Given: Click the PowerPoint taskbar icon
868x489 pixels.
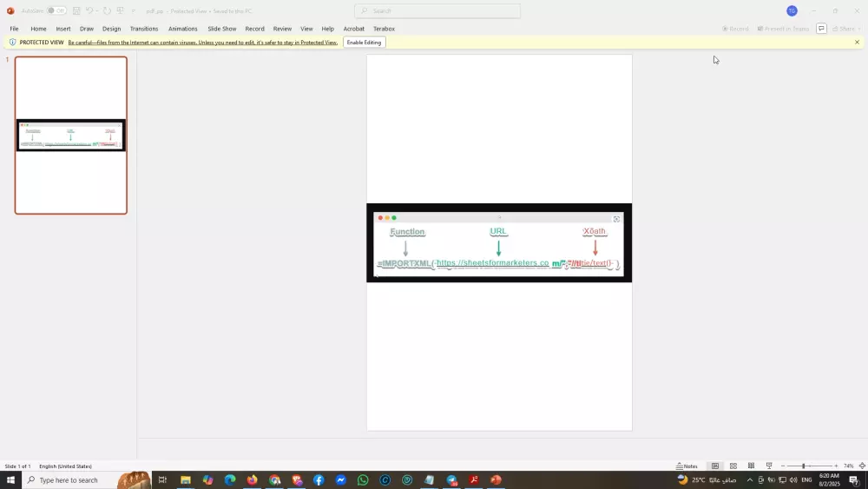Looking at the screenshot, I should coord(496,480).
